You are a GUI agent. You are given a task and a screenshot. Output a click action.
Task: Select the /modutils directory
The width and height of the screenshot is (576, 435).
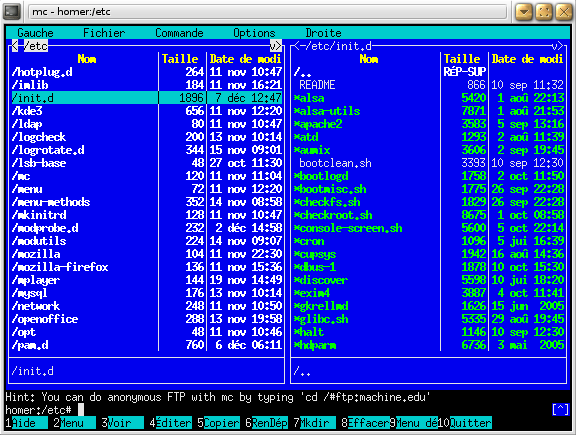pyautogui.click(x=147, y=241)
